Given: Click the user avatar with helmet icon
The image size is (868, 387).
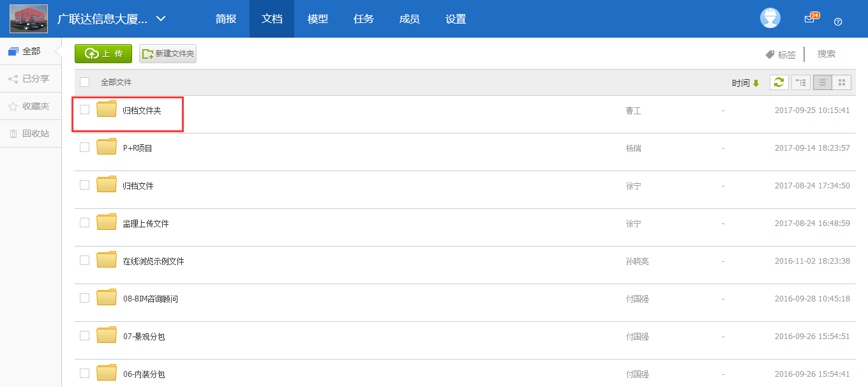Looking at the screenshot, I should pyautogui.click(x=770, y=18).
